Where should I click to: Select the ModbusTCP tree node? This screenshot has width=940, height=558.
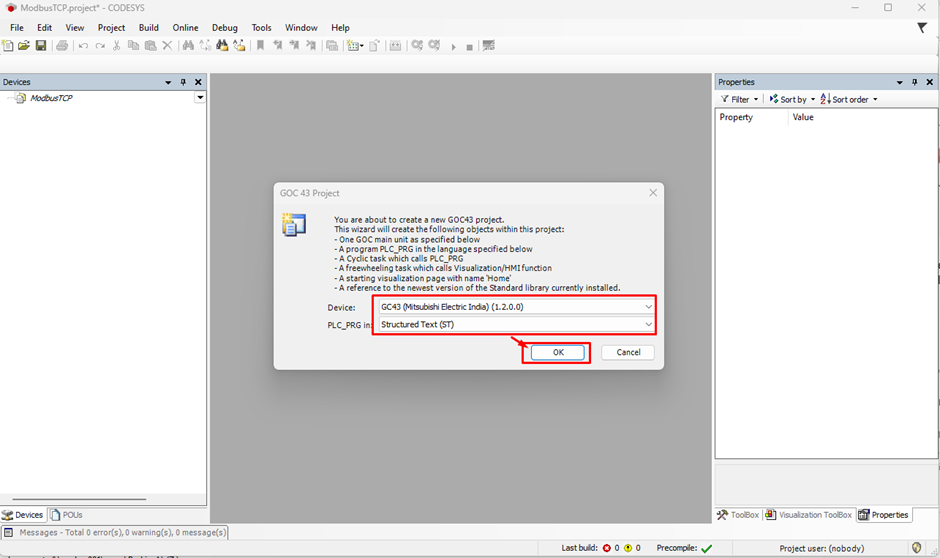pos(51,98)
